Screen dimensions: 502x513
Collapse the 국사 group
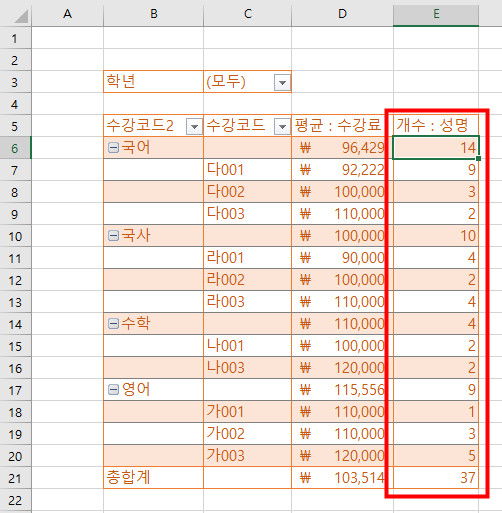113,236
